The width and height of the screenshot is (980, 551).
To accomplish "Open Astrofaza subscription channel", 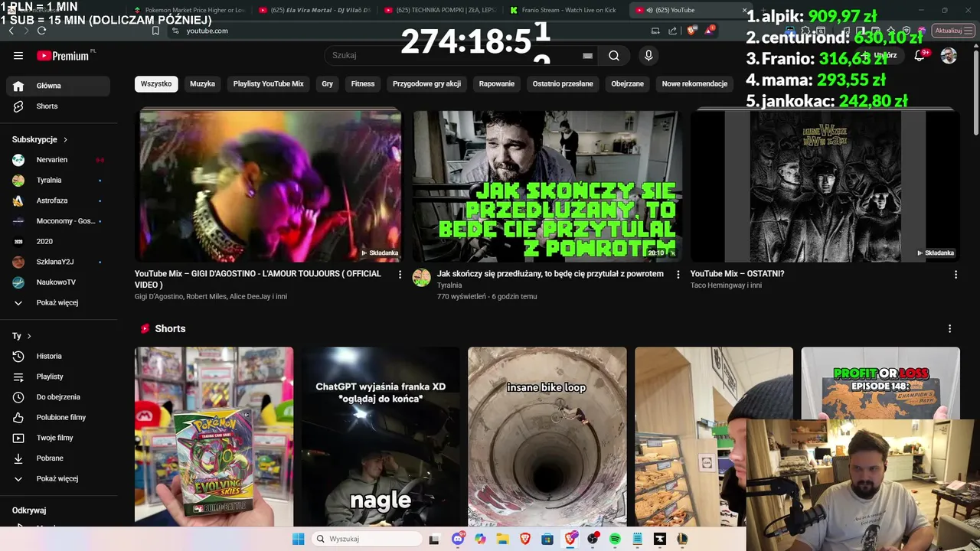I will (x=58, y=201).
